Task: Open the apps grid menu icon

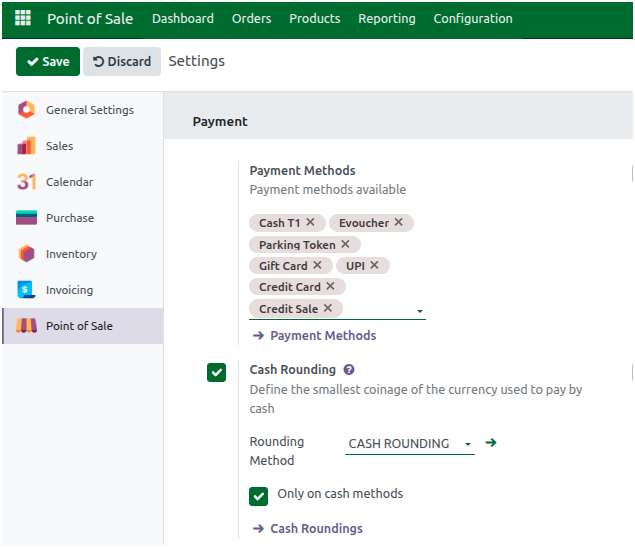Action: coord(23,18)
